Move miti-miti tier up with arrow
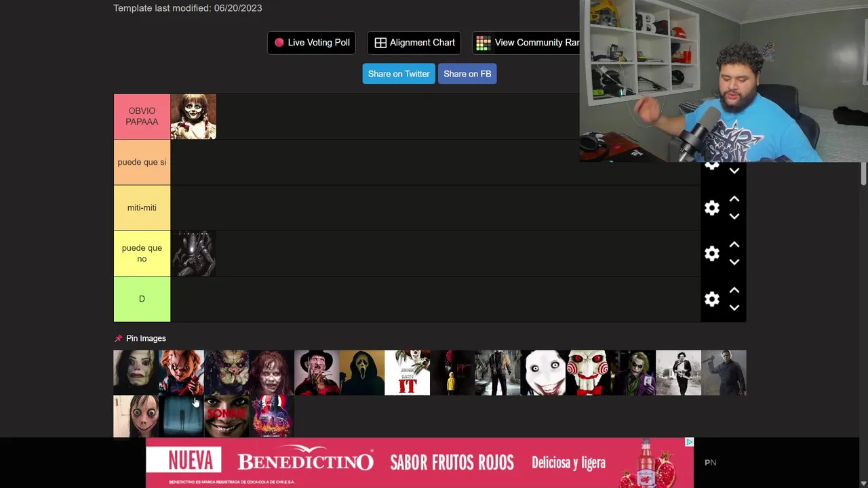This screenshot has height=488, width=868. (x=734, y=199)
